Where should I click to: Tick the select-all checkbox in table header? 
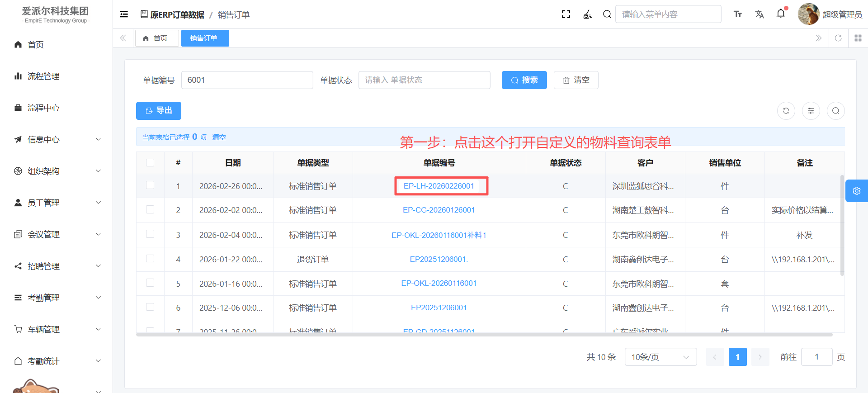pos(150,163)
